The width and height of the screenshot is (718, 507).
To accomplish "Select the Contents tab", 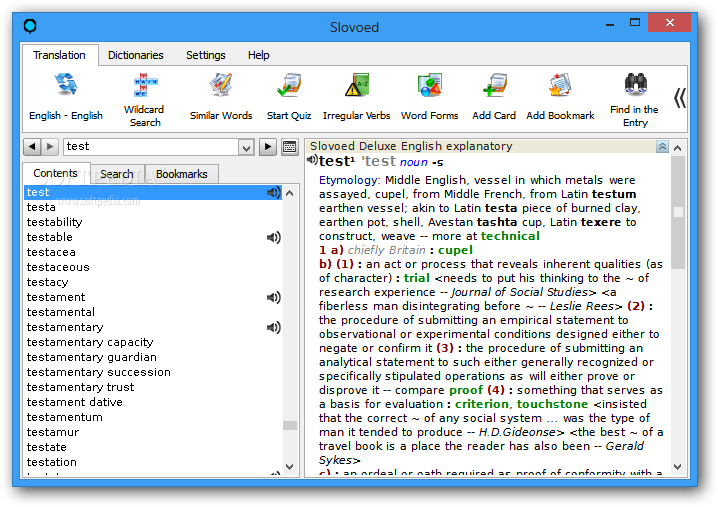I will [x=55, y=173].
